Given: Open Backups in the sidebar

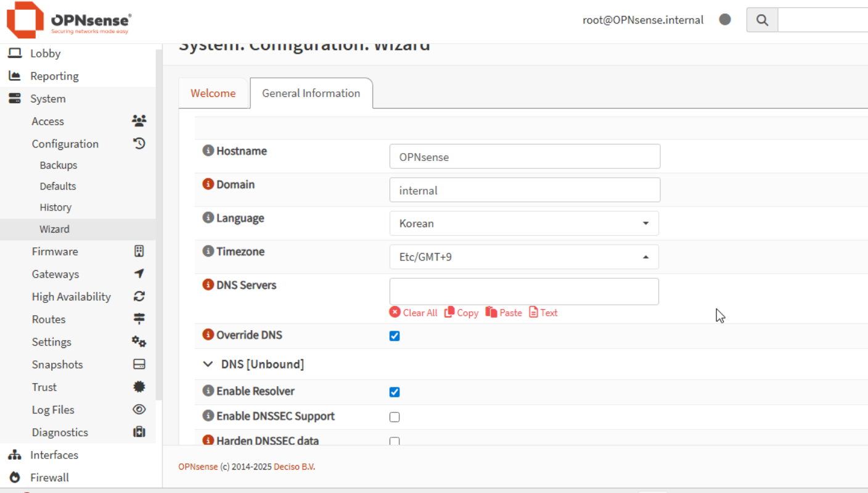Looking at the screenshot, I should pos(59,165).
